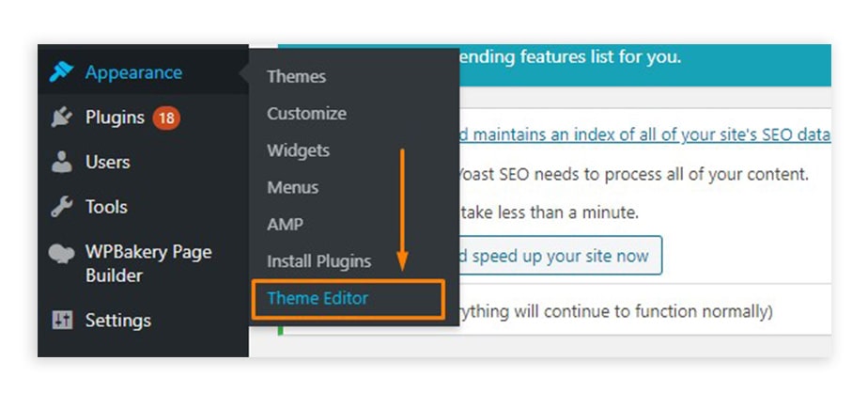The image size is (868, 408).
Task: Select Install Plugins in the submenu
Action: coord(318,261)
